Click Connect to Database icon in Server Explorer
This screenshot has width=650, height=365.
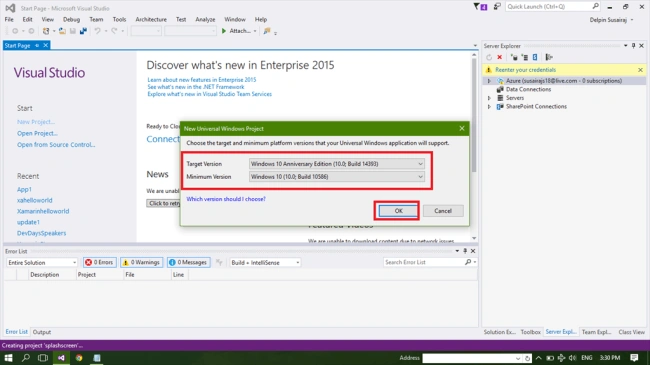(514, 57)
